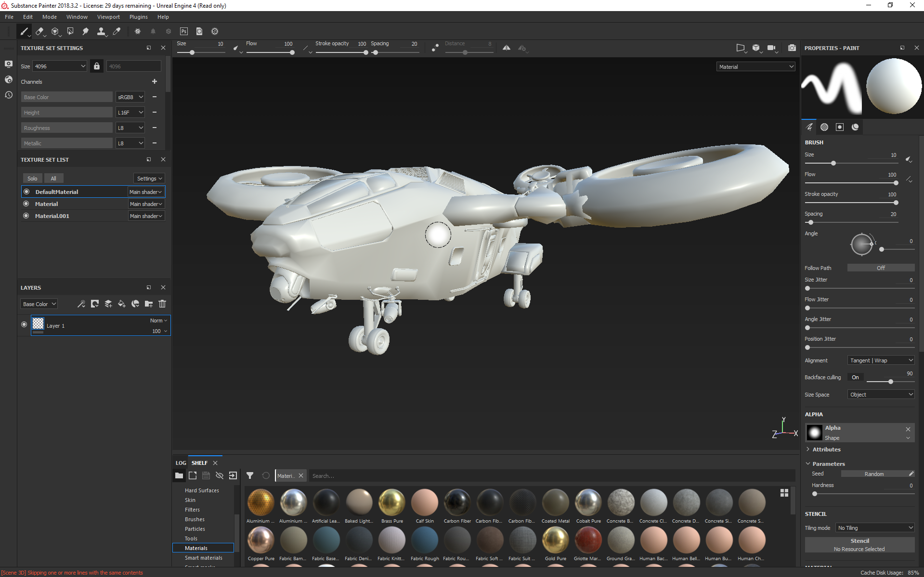Select the Smudge tool
The height and width of the screenshot is (577, 924).
click(x=86, y=31)
